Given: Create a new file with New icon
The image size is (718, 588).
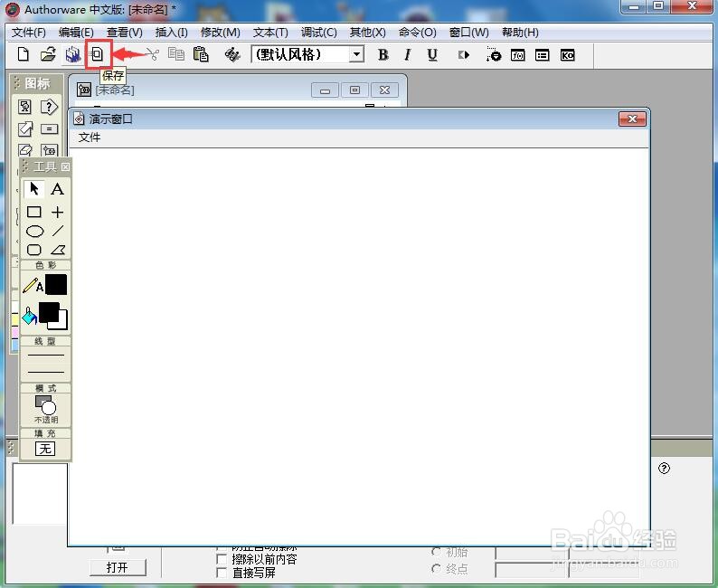Looking at the screenshot, I should tap(23, 54).
